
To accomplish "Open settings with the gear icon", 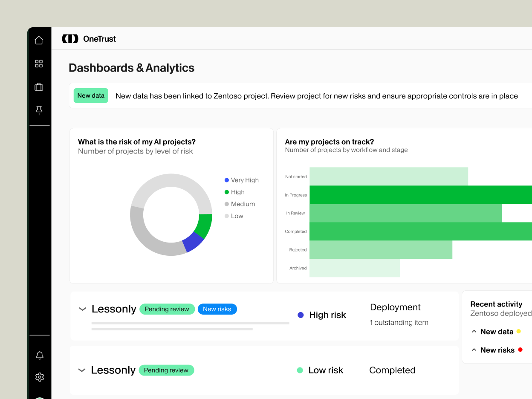I will (39, 377).
